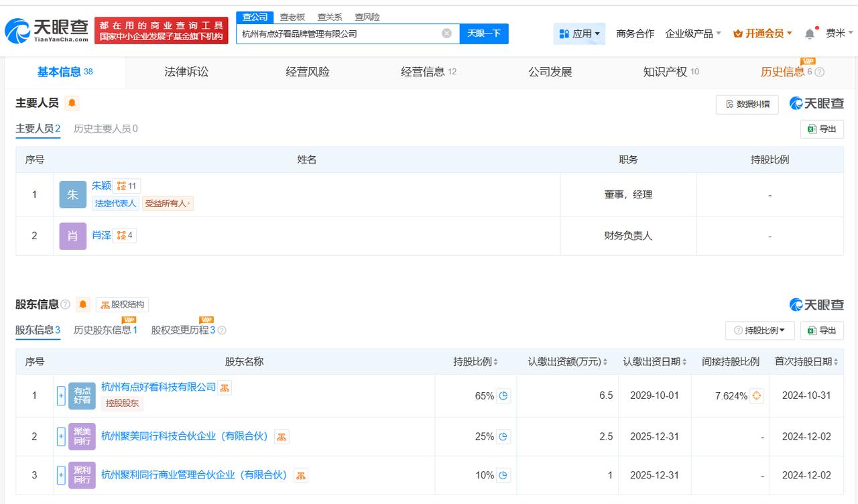858x504 pixels.
Task: Select the 查关系 search tab
Action: (x=330, y=17)
